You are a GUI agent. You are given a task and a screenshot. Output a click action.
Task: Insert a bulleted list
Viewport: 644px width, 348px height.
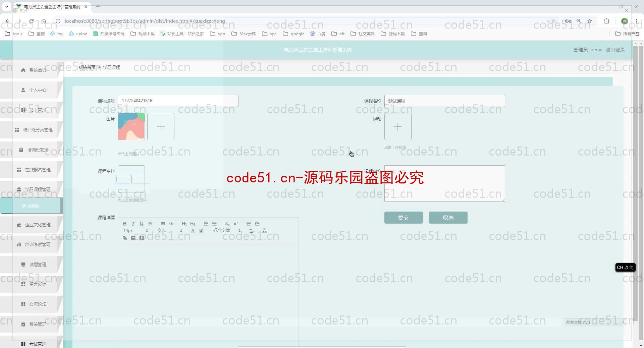click(x=214, y=224)
